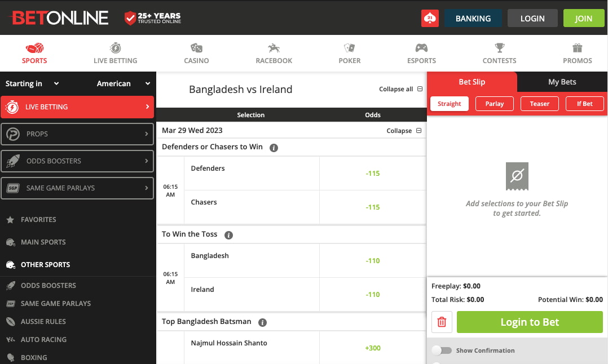Click the Boxing glove icon
The image size is (608, 364).
[11, 358]
